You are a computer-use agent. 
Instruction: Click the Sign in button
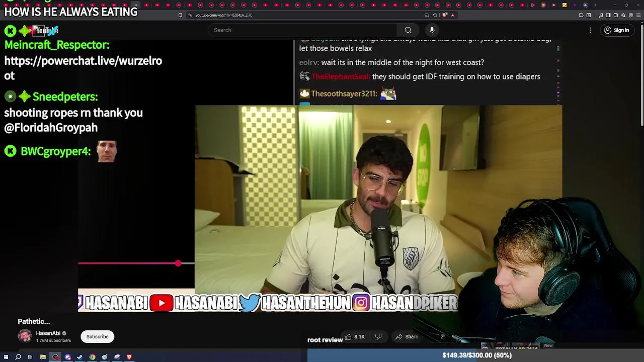tap(616, 30)
